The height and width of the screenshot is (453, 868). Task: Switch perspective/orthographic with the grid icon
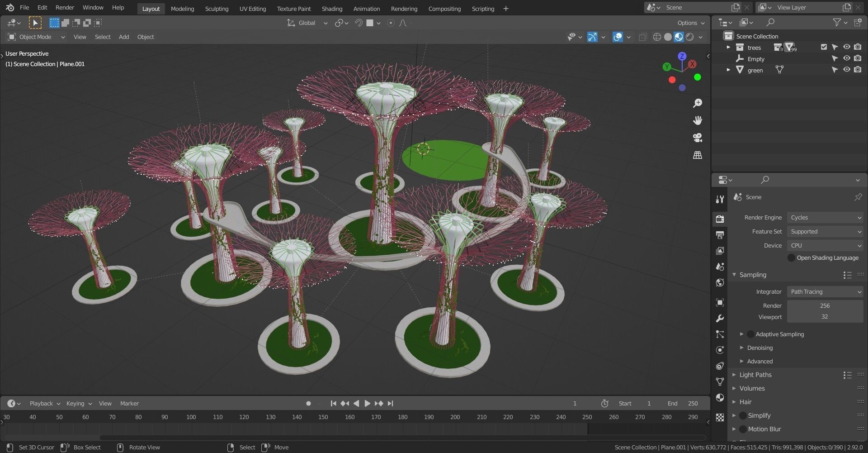pyautogui.click(x=698, y=155)
